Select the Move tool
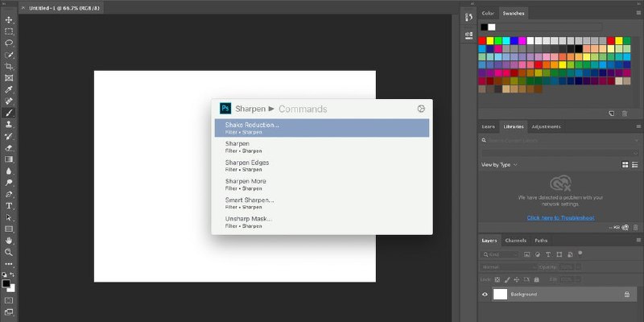Image resolution: width=644 pixels, height=322 pixels. click(x=9, y=19)
